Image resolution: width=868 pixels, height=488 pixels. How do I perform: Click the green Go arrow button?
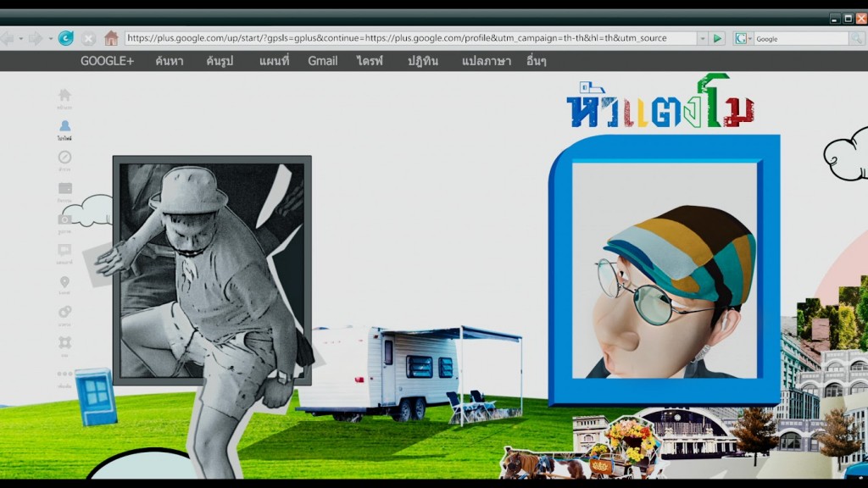coord(717,39)
